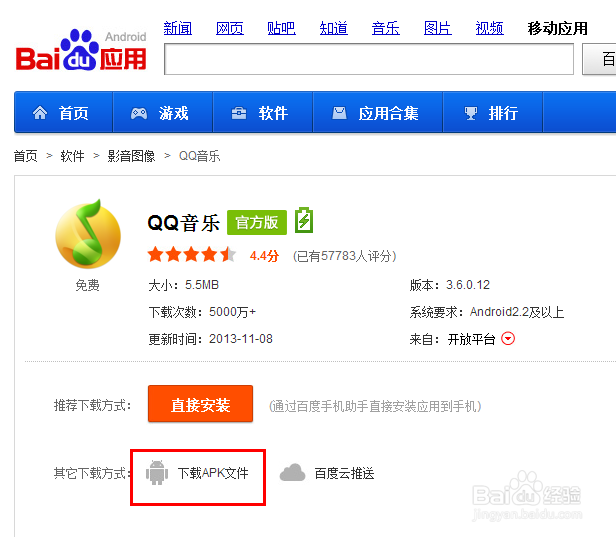Image resolution: width=616 pixels, height=537 pixels.
Task: Click the star rating row
Action: [x=191, y=255]
